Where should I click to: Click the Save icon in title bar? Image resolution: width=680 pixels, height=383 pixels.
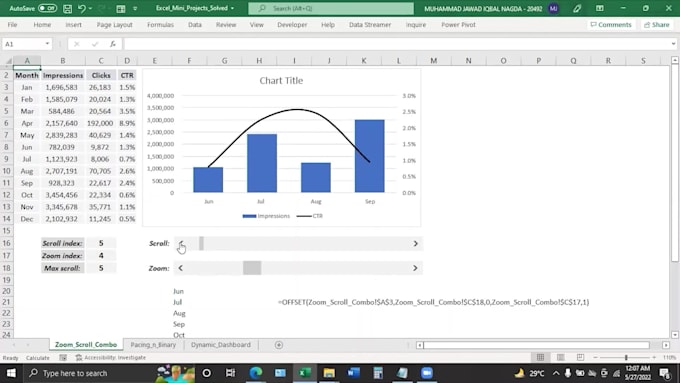68,8
